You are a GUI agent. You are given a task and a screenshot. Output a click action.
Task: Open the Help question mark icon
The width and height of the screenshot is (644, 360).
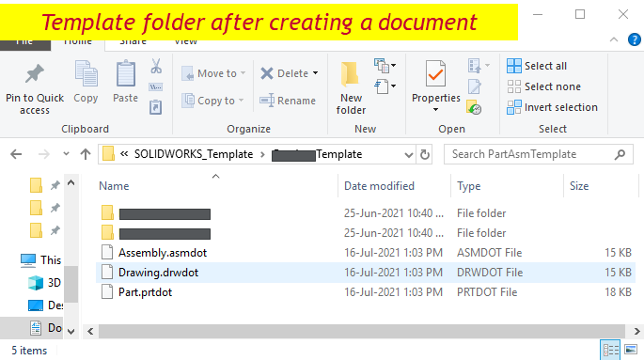635,39
